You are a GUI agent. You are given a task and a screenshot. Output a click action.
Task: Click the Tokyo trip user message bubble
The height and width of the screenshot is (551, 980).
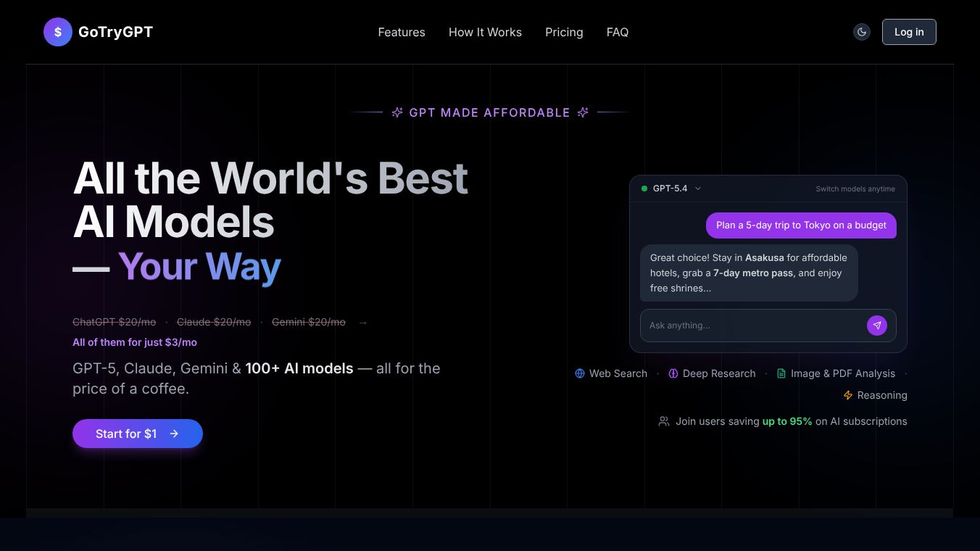801,225
